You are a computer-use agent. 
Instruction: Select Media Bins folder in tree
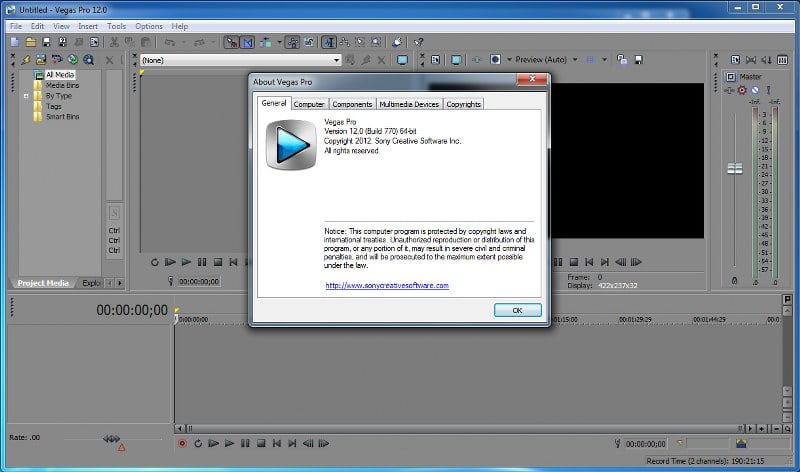click(62, 85)
